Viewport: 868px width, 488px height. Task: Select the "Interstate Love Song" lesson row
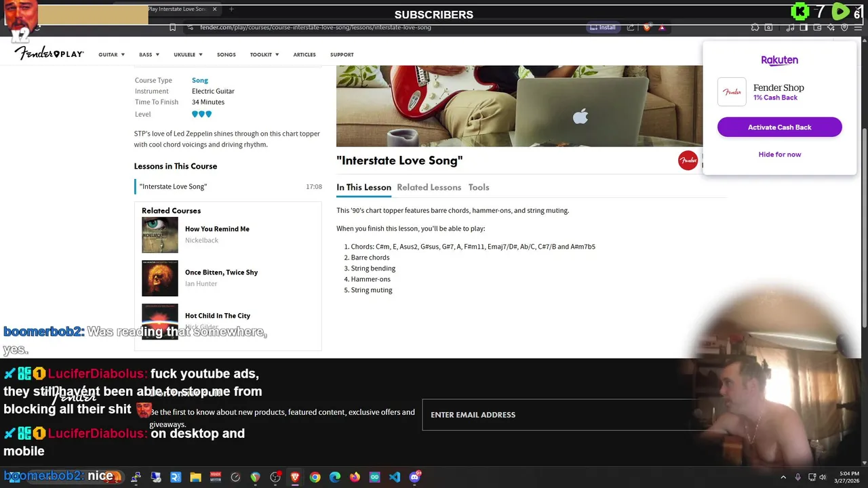[228, 186]
